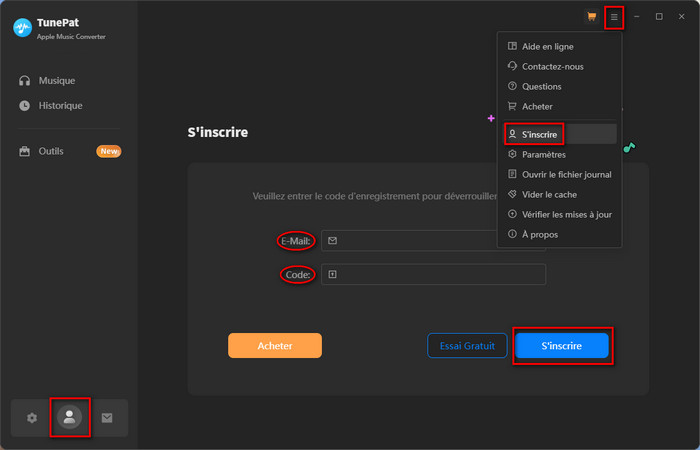
Task: Open the hamburger menu icon
Action: click(614, 17)
